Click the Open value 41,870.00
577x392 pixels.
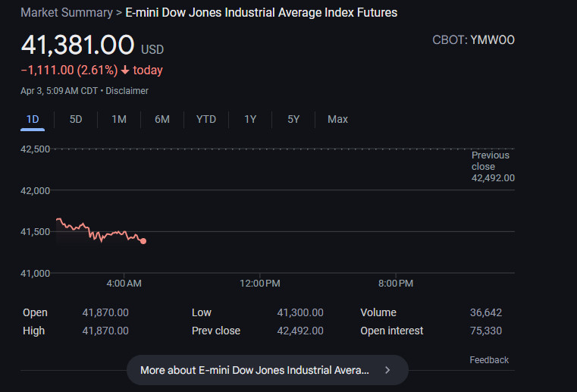(x=105, y=312)
